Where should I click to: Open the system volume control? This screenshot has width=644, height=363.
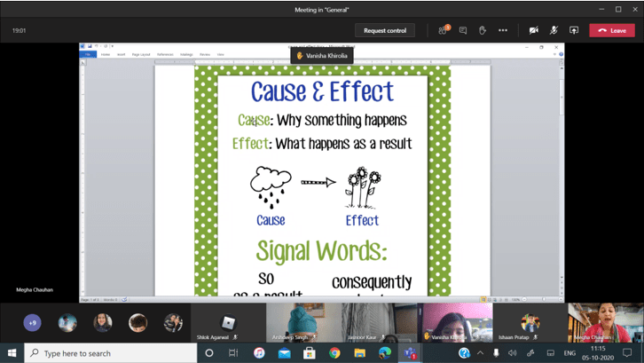click(513, 353)
